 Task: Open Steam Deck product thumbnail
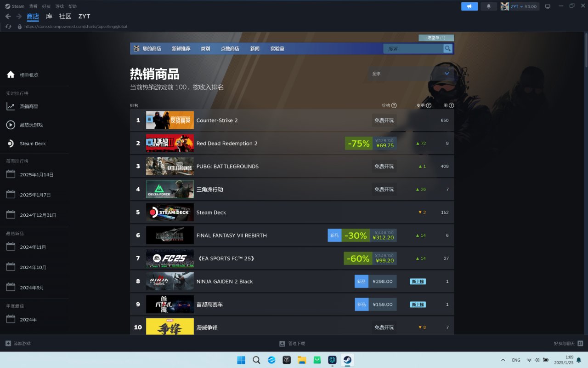170,212
